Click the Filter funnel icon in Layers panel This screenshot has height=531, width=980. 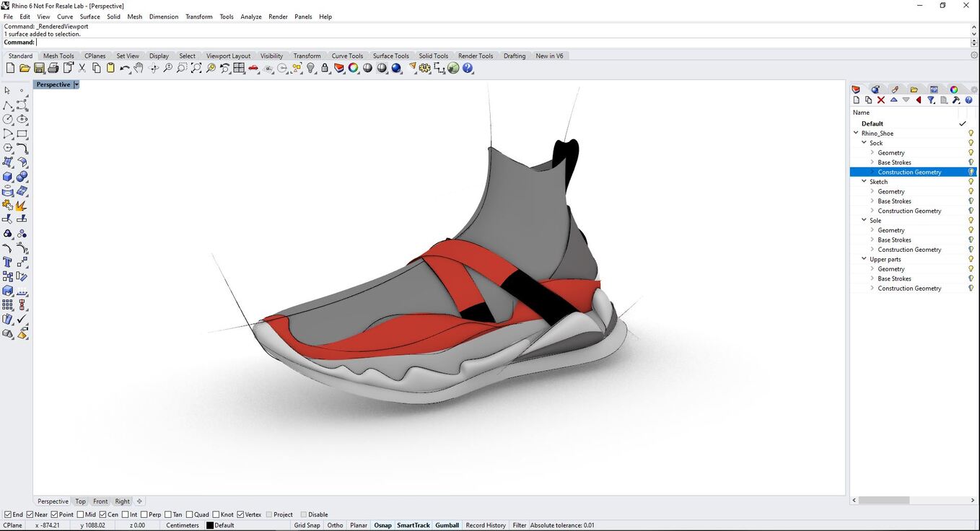[931, 100]
